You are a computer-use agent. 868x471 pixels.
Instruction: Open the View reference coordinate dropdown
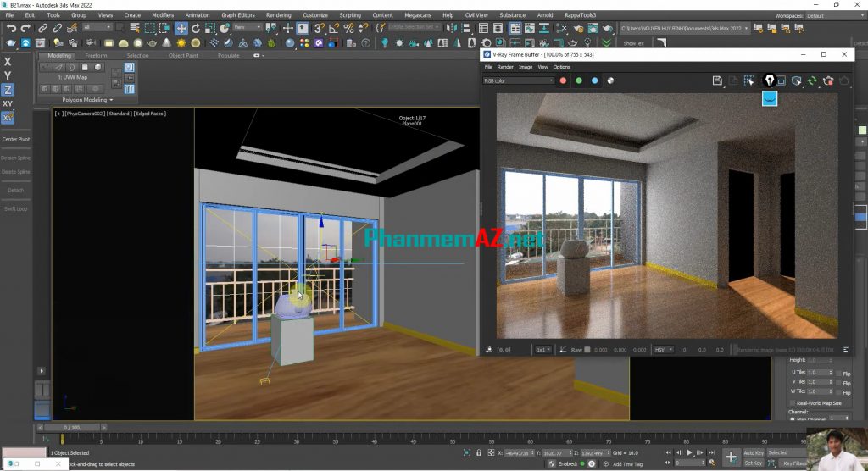247,27
